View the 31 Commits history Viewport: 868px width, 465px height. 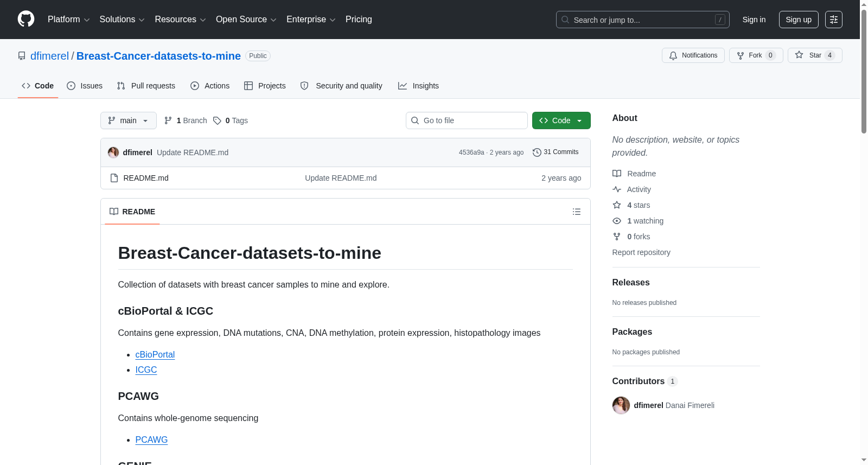click(556, 152)
